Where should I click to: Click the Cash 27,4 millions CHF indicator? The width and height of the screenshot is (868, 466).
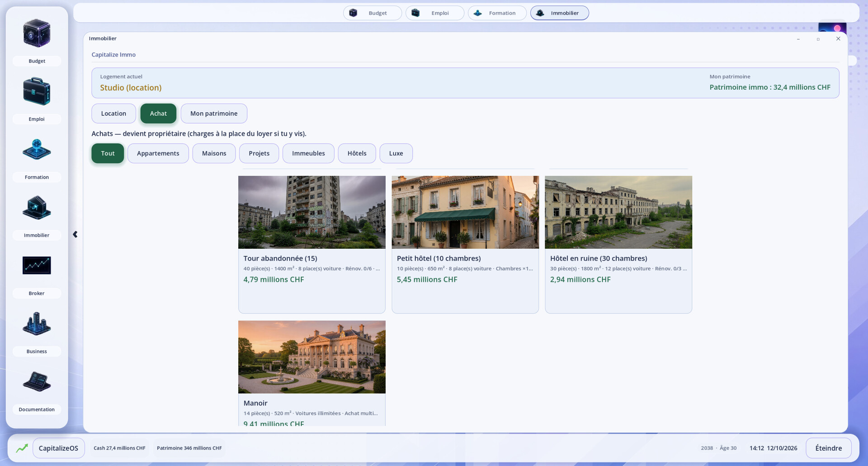119,448
